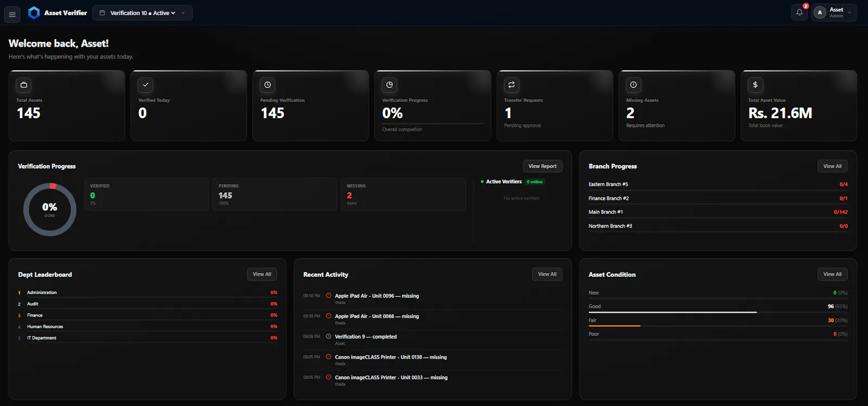868x406 pixels.
Task: Select Finance Branch #2 row
Action: click(x=718, y=199)
